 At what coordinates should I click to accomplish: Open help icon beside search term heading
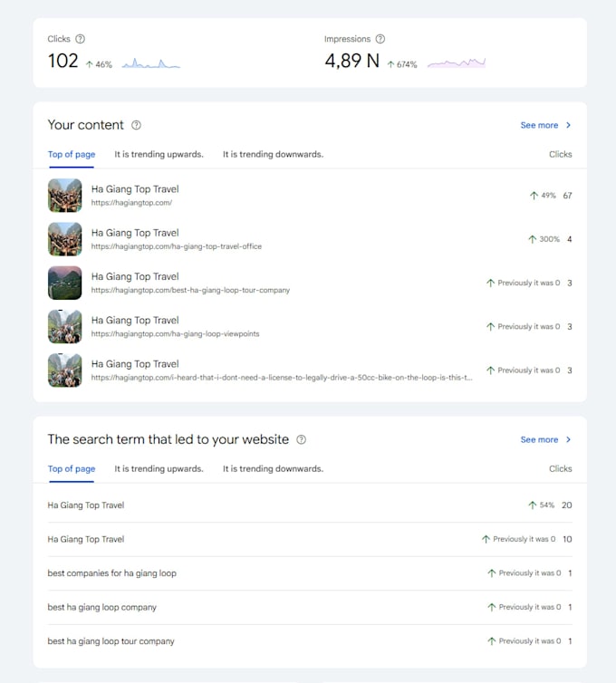tap(301, 439)
